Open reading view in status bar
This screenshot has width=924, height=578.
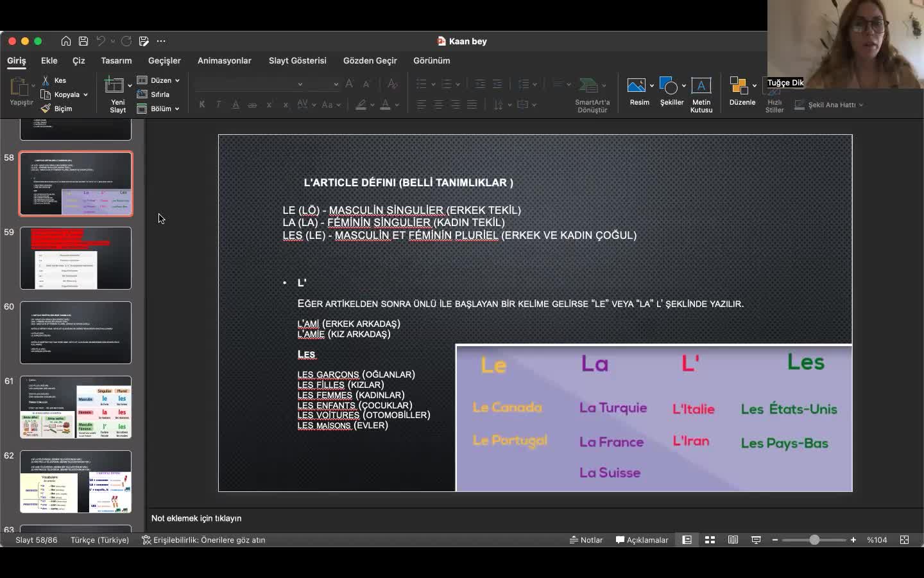(733, 540)
